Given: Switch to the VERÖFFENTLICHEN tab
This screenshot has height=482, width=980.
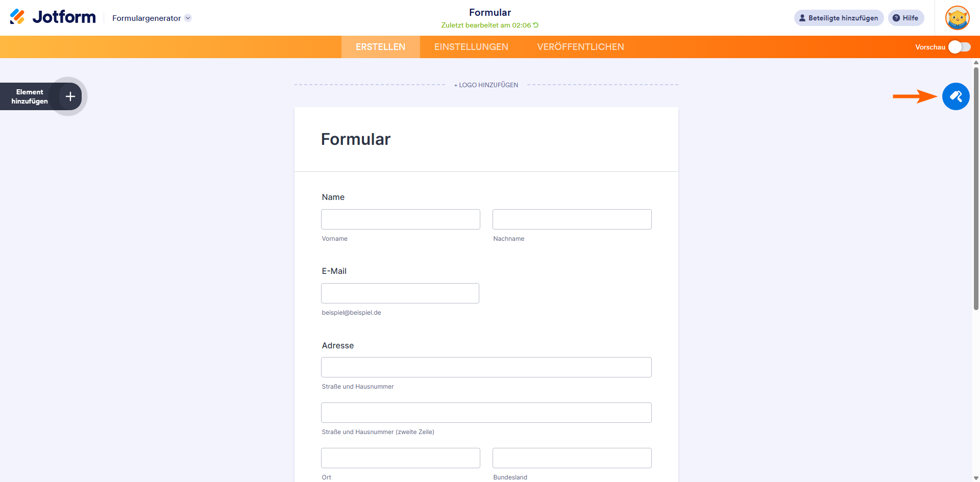Looking at the screenshot, I should [580, 47].
